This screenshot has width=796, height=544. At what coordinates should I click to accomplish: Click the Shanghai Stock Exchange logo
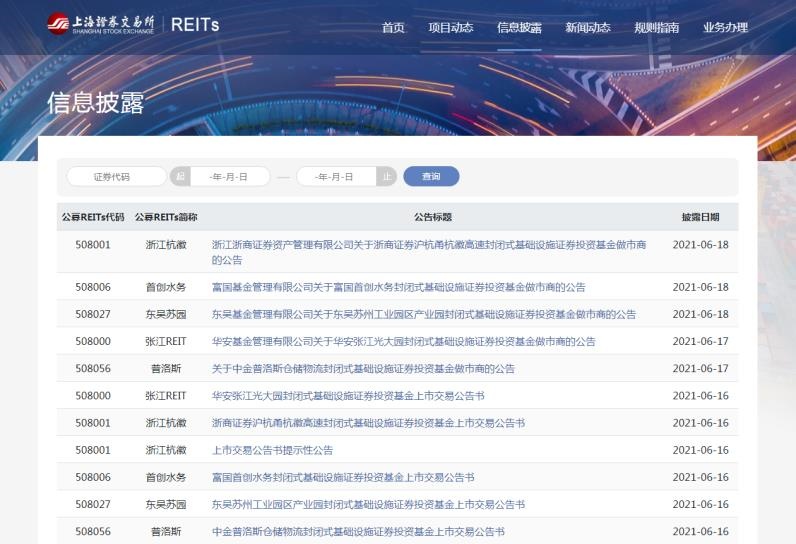[100, 25]
